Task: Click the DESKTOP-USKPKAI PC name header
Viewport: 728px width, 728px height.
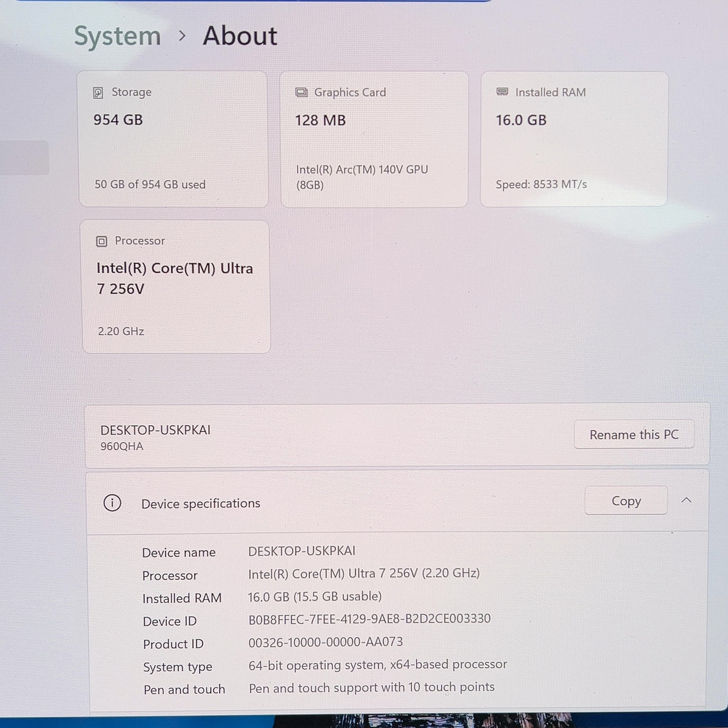Action: [155, 430]
